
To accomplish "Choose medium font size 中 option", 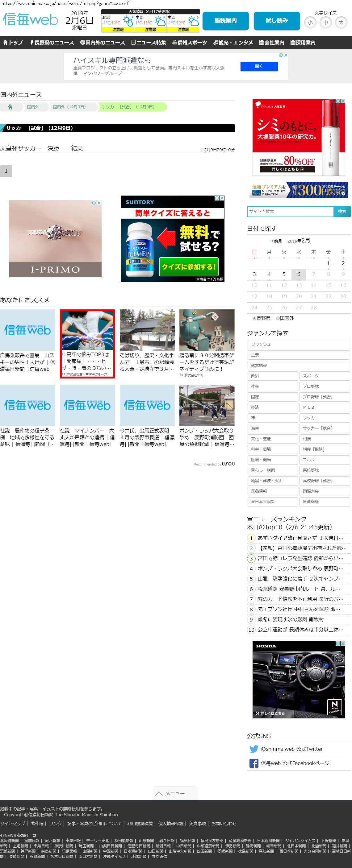I will [x=325, y=23].
